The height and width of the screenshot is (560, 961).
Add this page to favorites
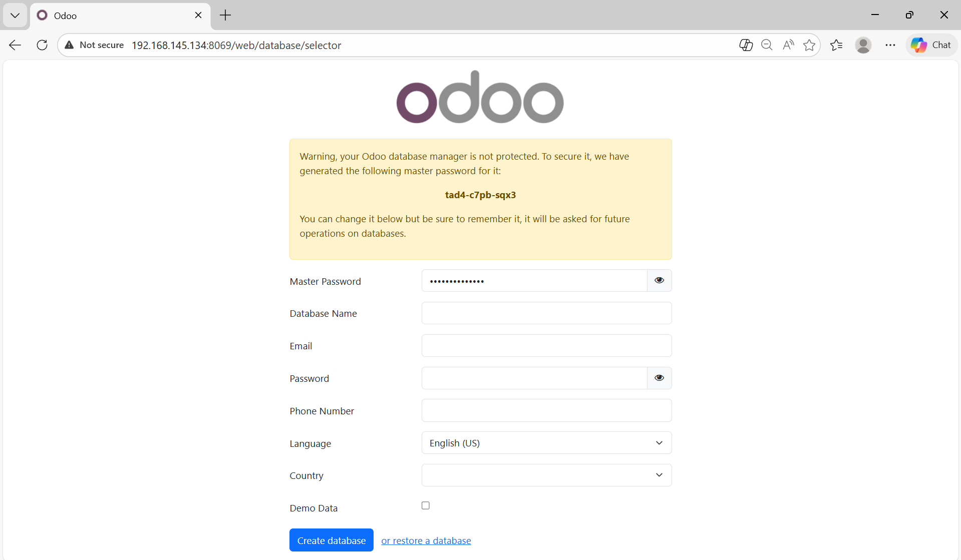pos(809,45)
